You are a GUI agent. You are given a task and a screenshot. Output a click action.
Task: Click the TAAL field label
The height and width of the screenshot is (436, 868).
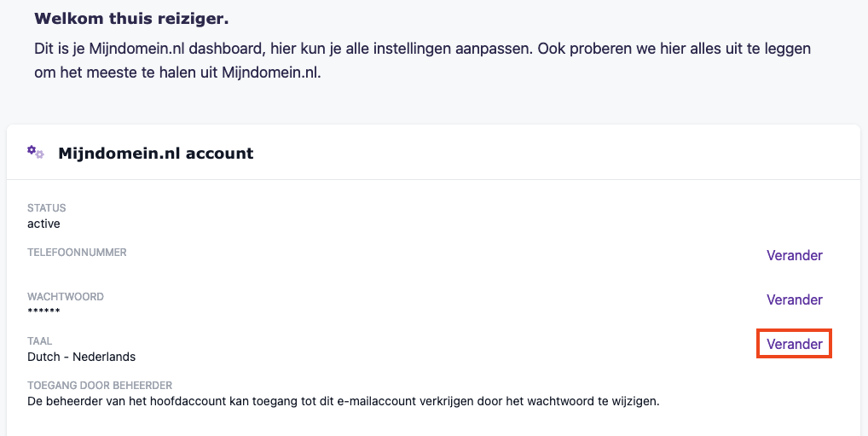[x=39, y=341]
